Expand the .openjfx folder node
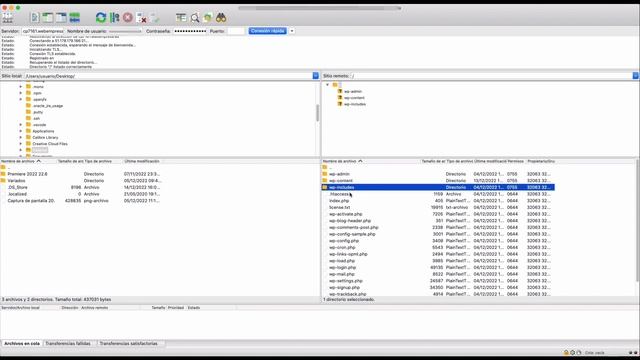This screenshot has width=640, height=360. click(x=21, y=99)
